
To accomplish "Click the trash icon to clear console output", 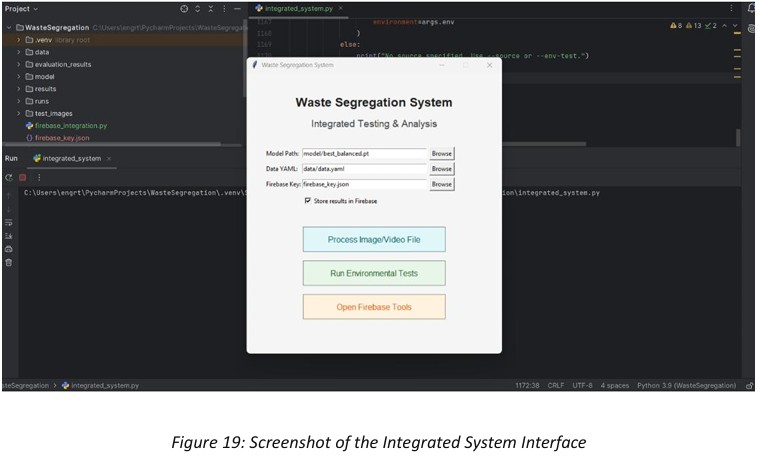I will (9, 262).
